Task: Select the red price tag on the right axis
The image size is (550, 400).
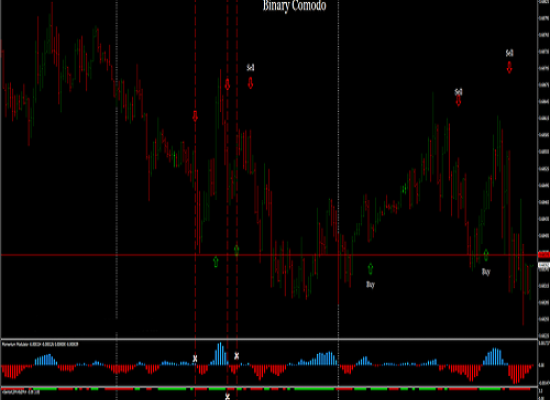Action: [544, 255]
